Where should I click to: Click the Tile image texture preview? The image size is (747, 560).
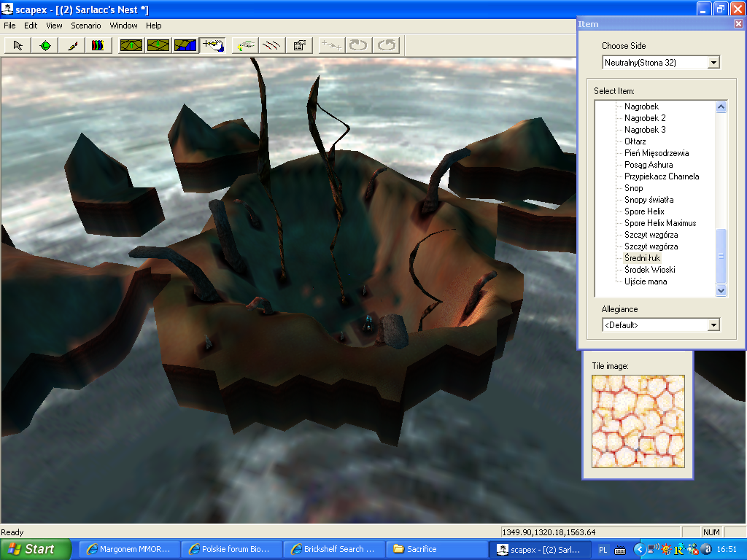(x=638, y=421)
